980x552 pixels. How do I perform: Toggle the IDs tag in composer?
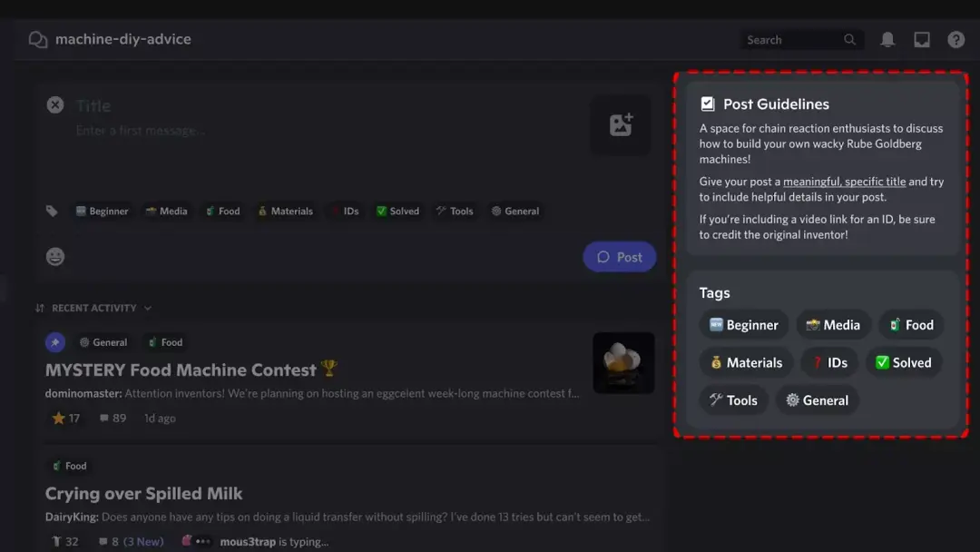tap(345, 212)
